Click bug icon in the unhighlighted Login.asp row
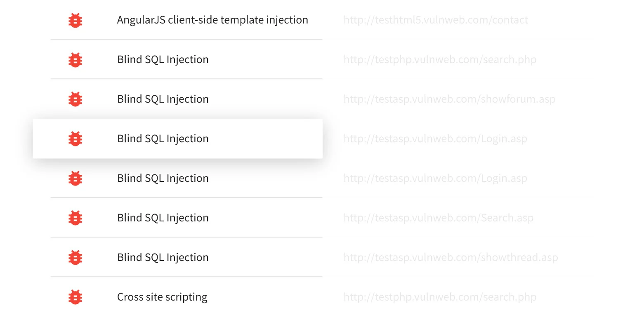644x315 pixels. click(75, 179)
